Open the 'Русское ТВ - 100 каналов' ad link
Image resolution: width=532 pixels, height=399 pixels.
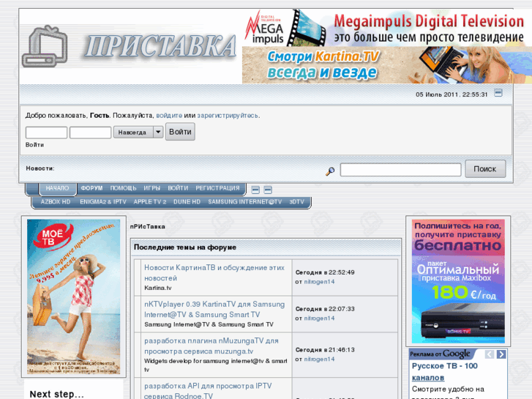pyautogui.click(x=445, y=372)
